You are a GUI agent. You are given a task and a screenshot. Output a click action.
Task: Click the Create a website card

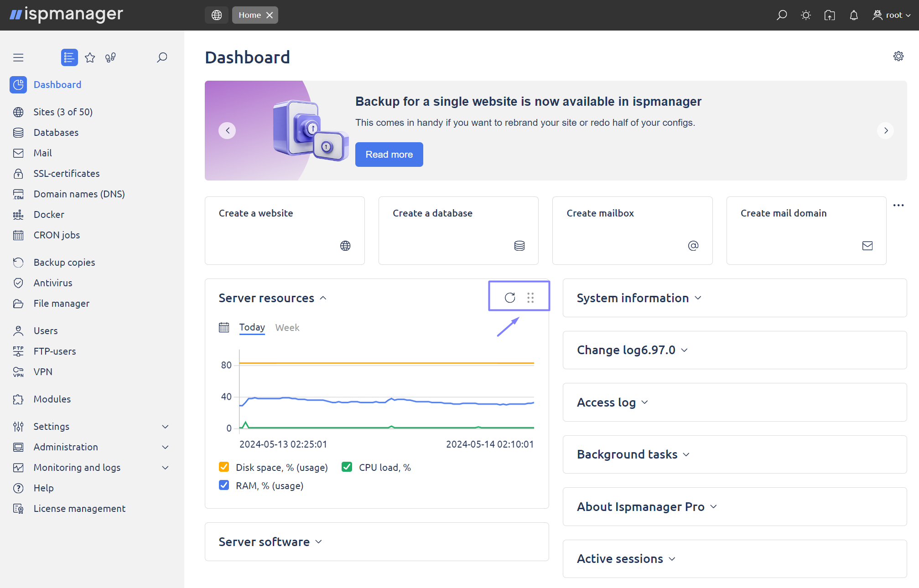click(285, 231)
